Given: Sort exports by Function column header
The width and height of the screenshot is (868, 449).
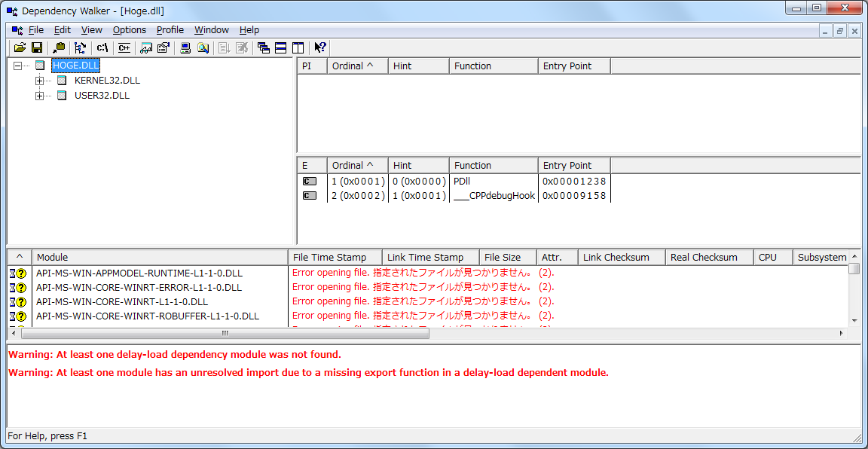Looking at the screenshot, I should click(494, 166).
